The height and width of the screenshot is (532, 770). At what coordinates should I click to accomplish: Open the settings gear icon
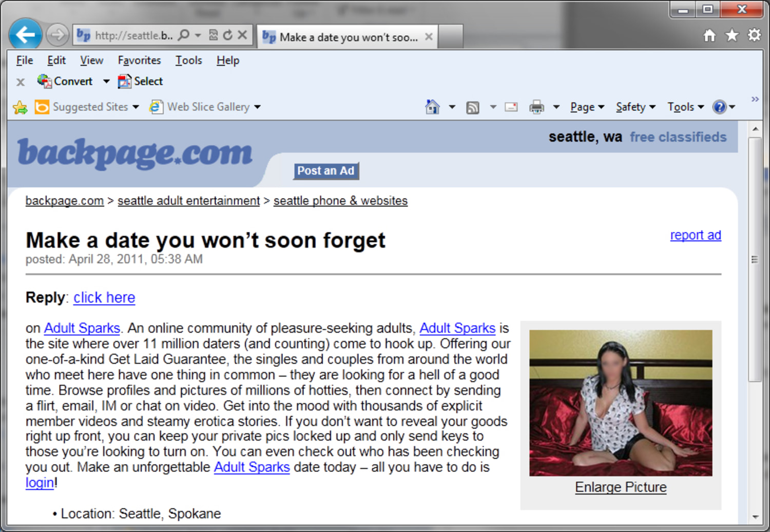754,35
